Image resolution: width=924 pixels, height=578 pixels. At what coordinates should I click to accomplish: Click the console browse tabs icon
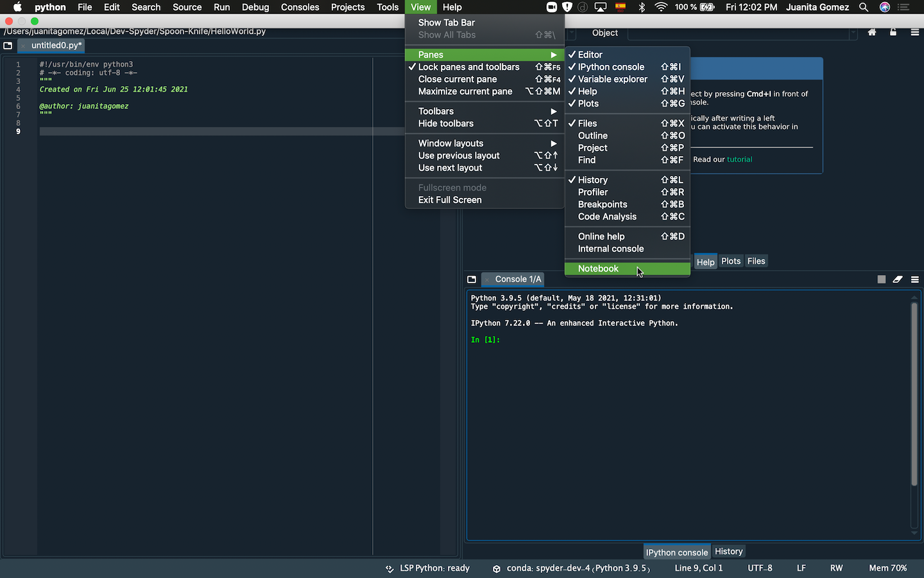pos(472,279)
